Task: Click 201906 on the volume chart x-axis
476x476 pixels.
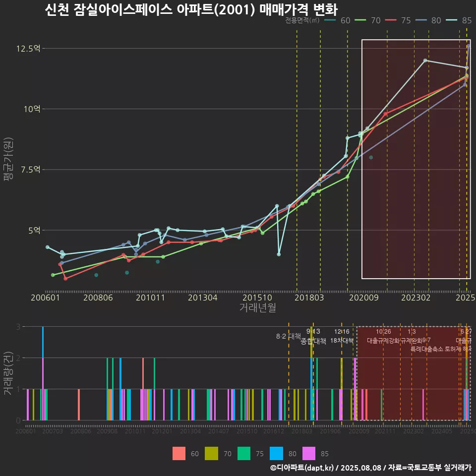Action: [330, 431]
